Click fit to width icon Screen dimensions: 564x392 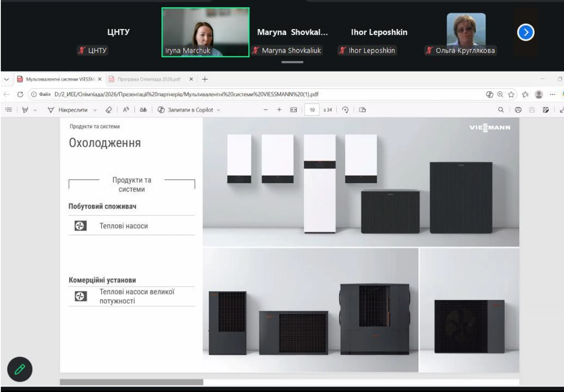pyautogui.click(x=294, y=110)
